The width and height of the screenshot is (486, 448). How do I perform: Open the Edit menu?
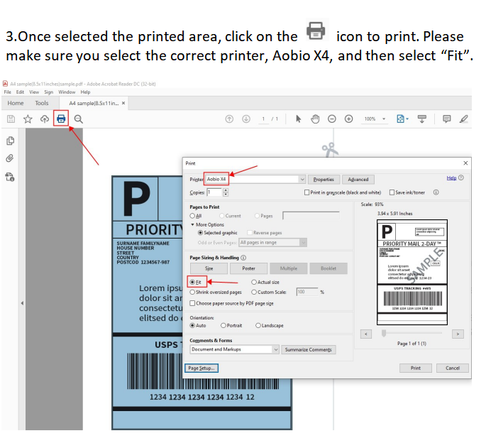pos(20,92)
